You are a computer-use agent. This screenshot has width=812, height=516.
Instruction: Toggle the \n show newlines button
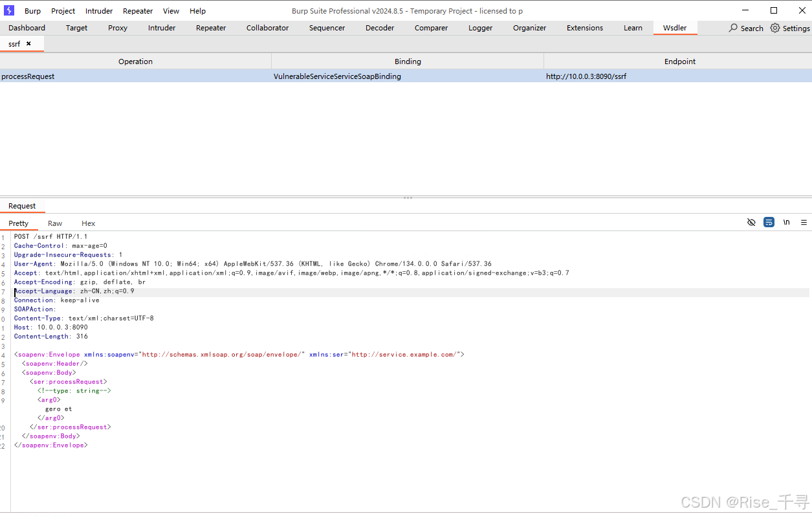point(787,222)
